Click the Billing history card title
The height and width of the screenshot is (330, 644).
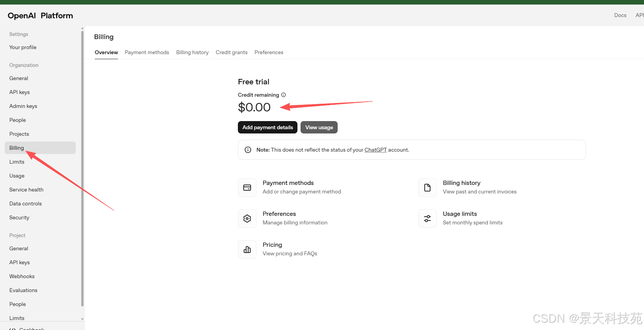461,183
